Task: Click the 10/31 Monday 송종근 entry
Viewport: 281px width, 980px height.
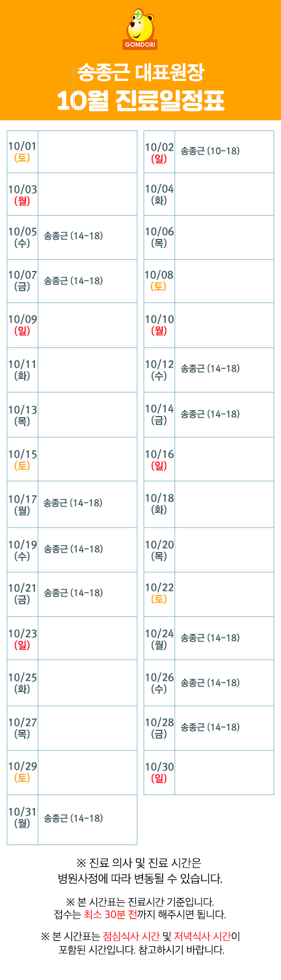Action: point(73,818)
